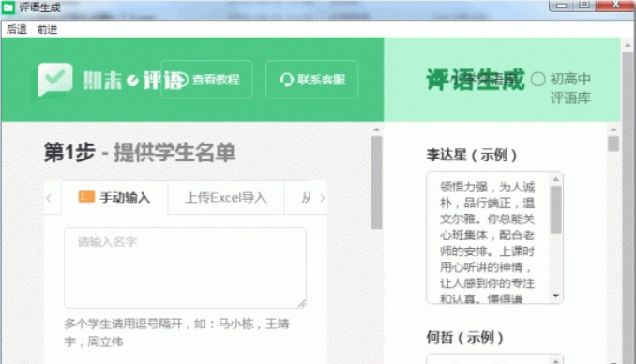Image resolution: width=636 pixels, height=364 pixels.
Task: Click the 期末评语 checkmark logo icon
Action: point(55,79)
